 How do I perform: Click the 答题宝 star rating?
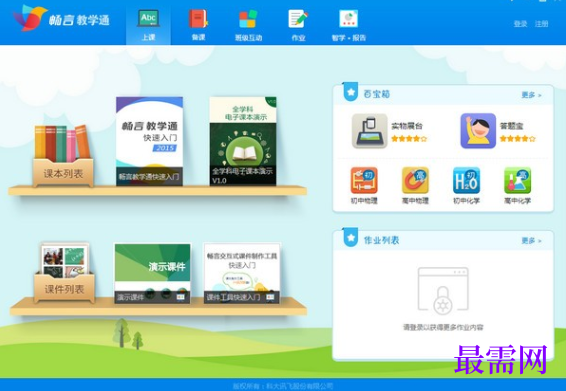coord(518,139)
